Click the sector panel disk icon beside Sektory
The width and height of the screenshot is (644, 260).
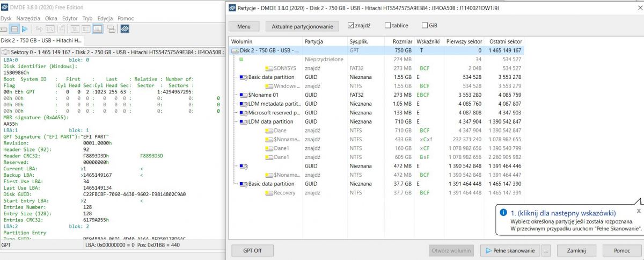coord(5,52)
